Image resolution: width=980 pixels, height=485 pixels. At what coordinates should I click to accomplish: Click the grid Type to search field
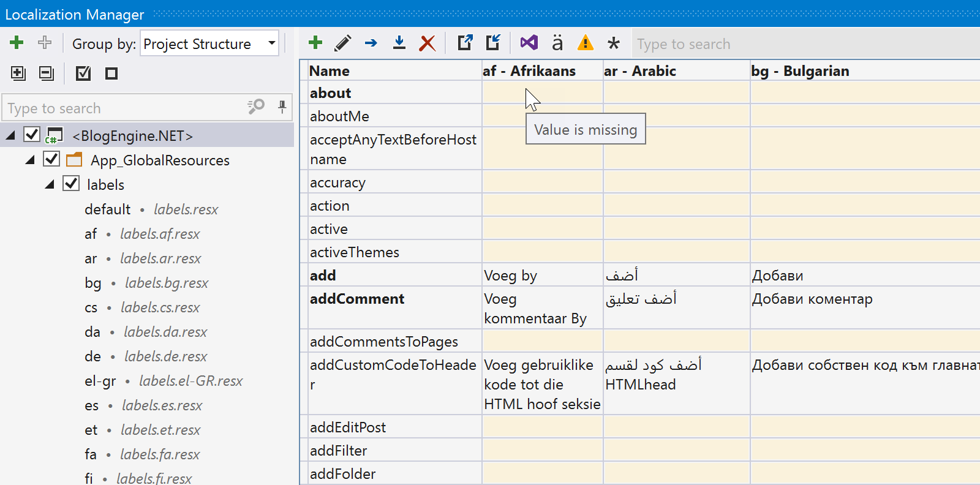(805, 44)
